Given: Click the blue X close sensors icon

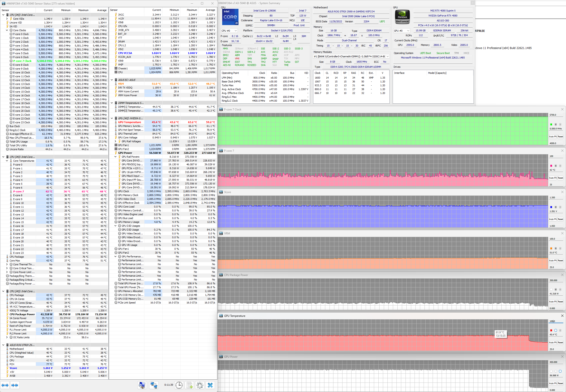Looking at the screenshot, I should click(x=210, y=385).
